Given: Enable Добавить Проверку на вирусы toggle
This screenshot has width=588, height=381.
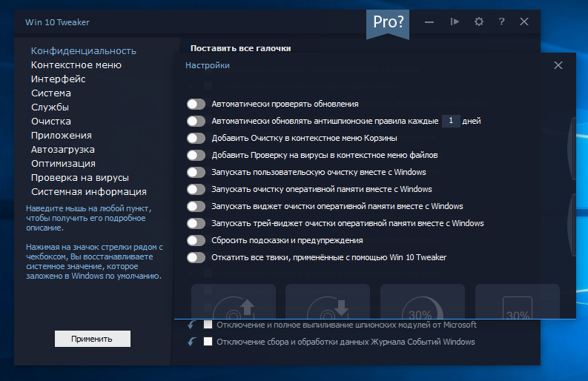Looking at the screenshot, I should pos(196,155).
